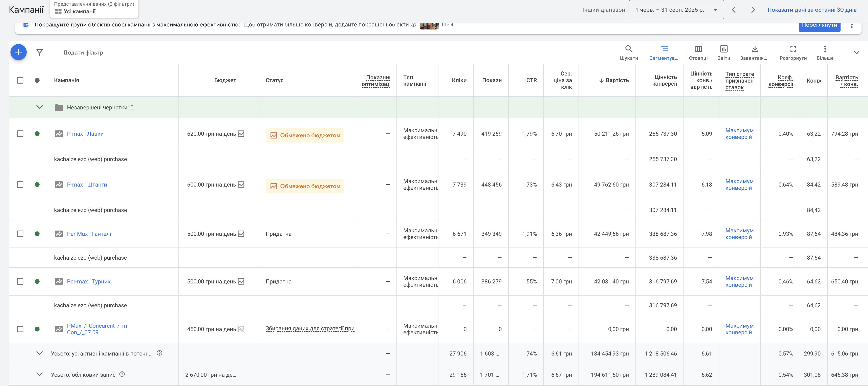Viewport: 868px width, 386px height.
Task: Open the date range dropdown
Action: click(676, 10)
